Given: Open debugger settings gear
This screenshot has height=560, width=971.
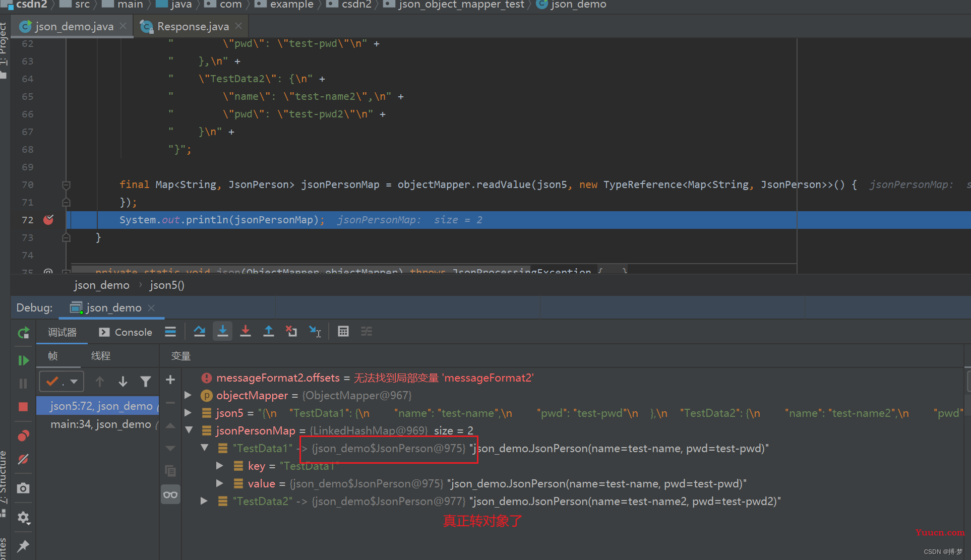Looking at the screenshot, I should point(23,518).
